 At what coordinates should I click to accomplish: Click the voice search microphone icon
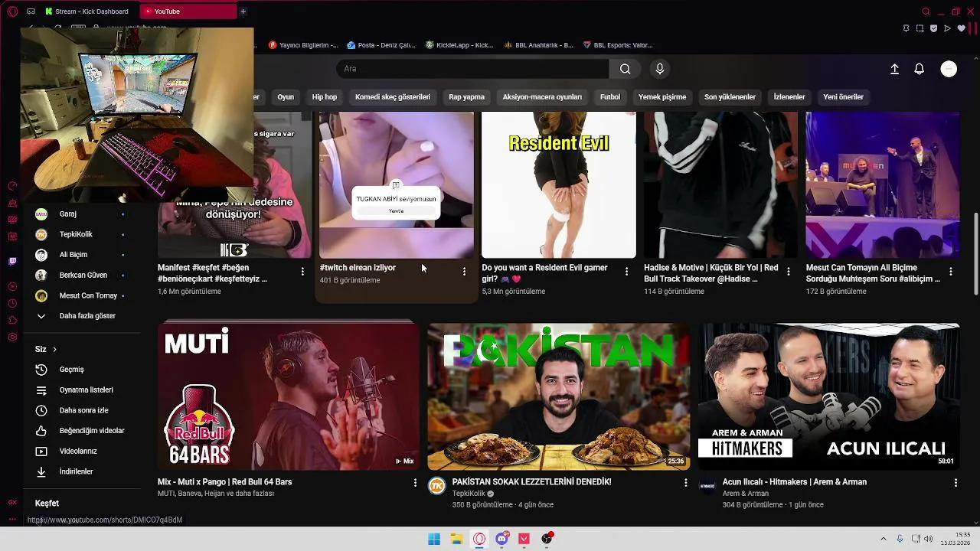(x=659, y=69)
